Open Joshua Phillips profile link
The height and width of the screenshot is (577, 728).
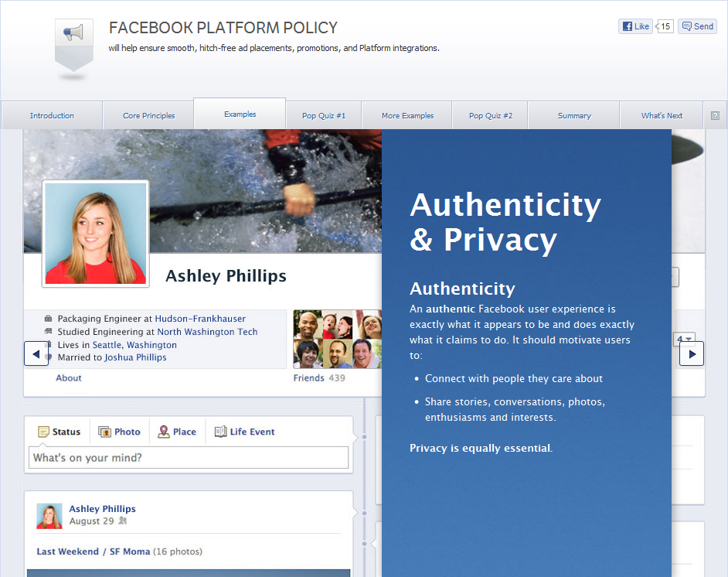(x=135, y=357)
